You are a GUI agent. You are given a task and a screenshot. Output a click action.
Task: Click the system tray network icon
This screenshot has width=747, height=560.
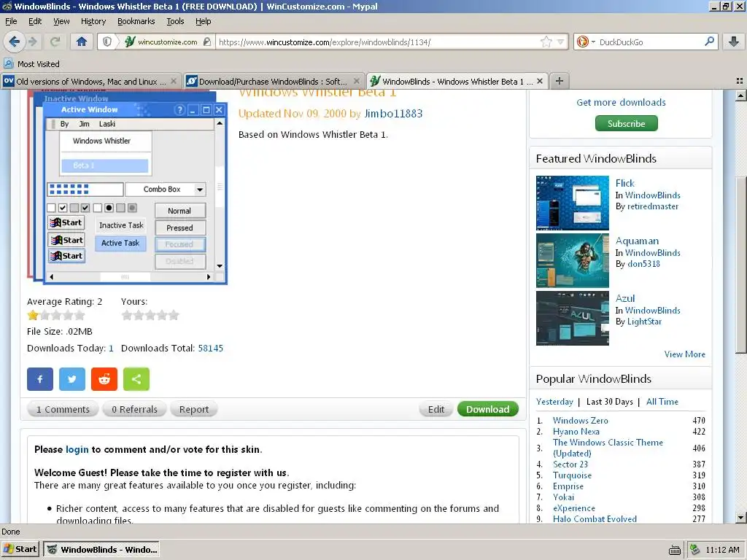tap(694, 550)
